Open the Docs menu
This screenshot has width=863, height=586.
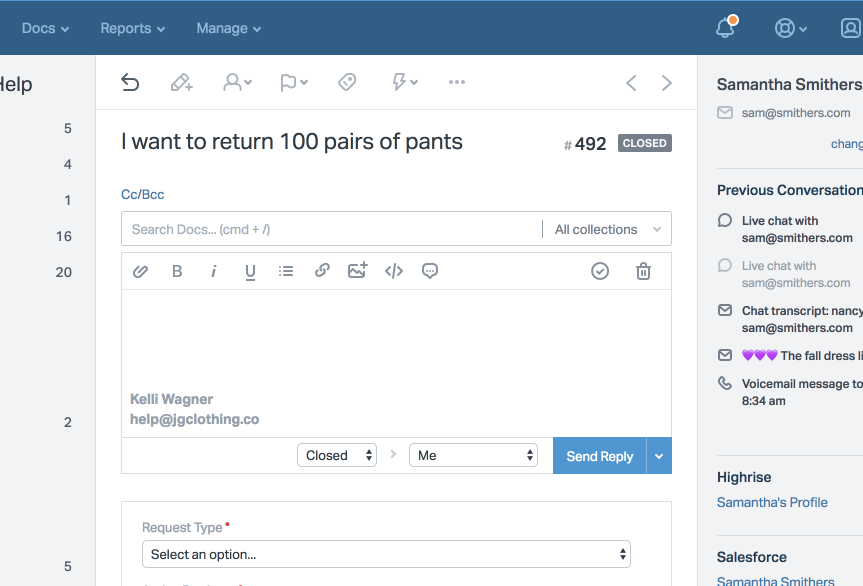coord(45,28)
